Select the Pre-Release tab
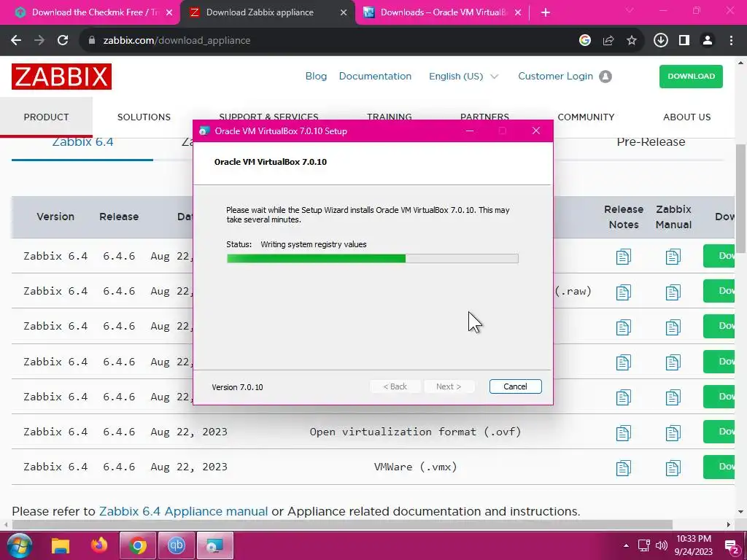Image resolution: width=747 pixels, height=560 pixels. [651, 141]
